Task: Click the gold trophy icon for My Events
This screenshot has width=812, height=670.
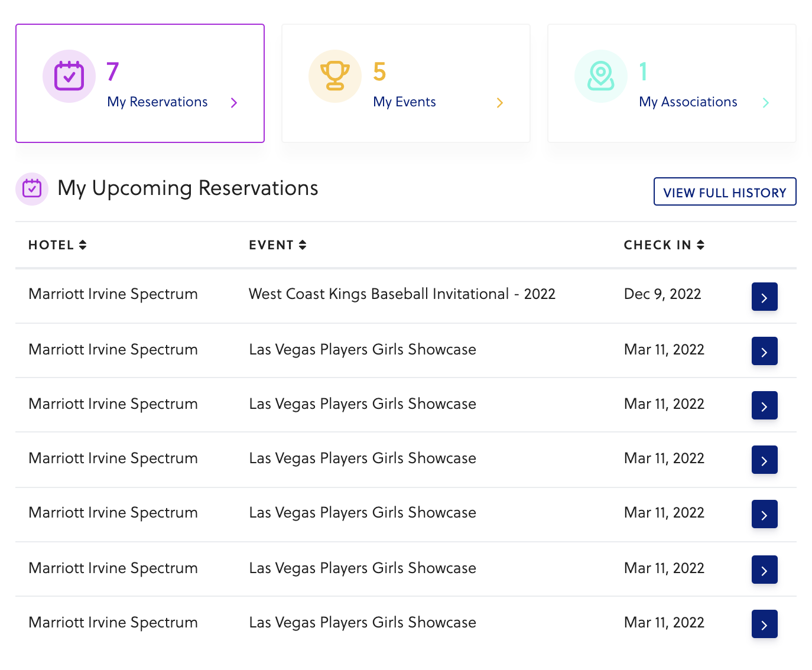Action: pyautogui.click(x=335, y=76)
